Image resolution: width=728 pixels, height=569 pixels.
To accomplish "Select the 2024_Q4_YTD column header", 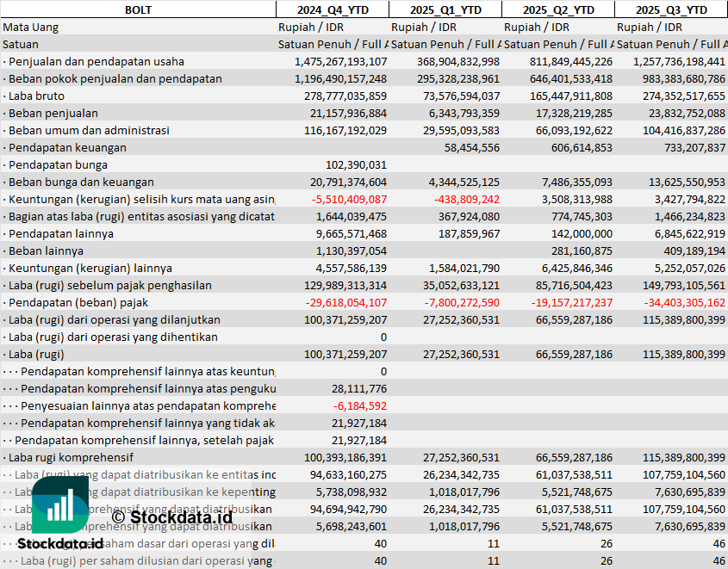I will tap(332, 9).
